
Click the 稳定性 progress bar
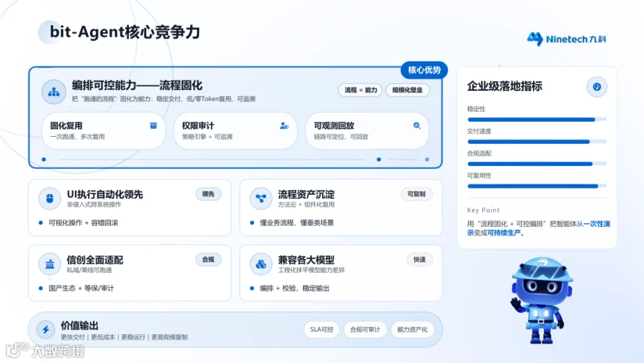[537, 120]
